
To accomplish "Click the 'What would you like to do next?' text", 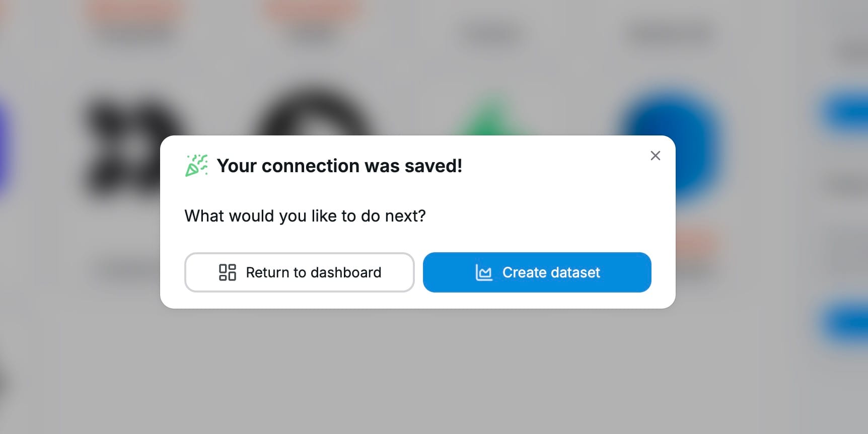I will (x=305, y=216).
